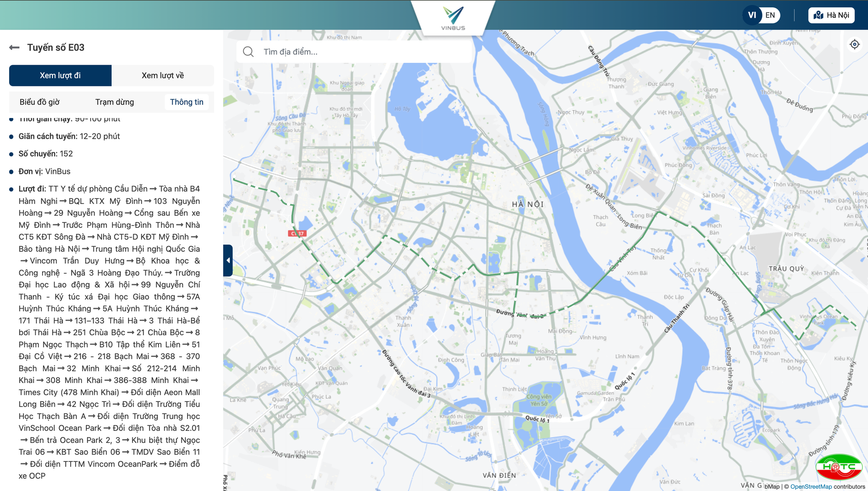The image size is (868, 491).
Task: Click the Lĩnh Nam map label
Action: [x=627, y=357]
